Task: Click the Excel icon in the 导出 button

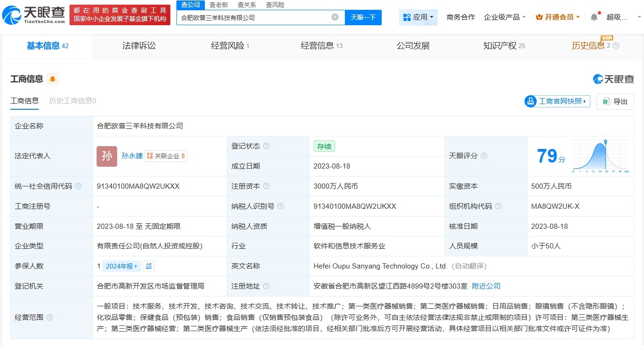Action: click(606, 101)
